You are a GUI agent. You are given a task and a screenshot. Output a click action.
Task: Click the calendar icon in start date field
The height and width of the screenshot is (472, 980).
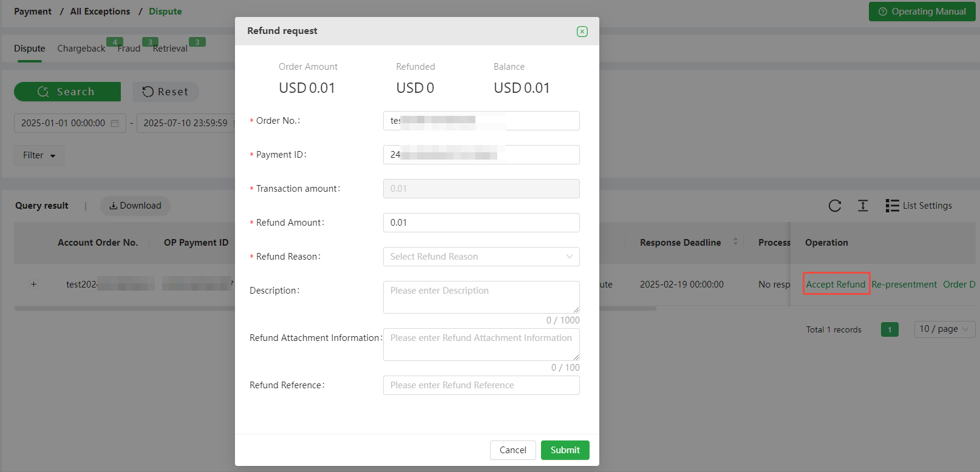tap(115, 123)
